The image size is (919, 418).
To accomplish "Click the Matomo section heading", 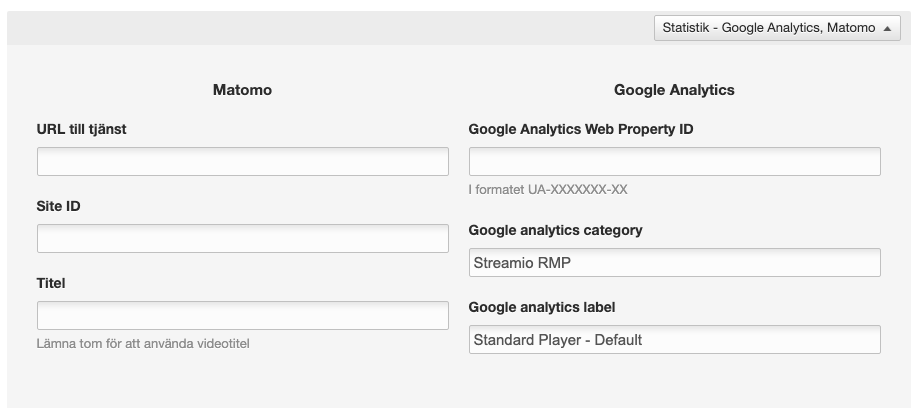I will click(242, 90).
